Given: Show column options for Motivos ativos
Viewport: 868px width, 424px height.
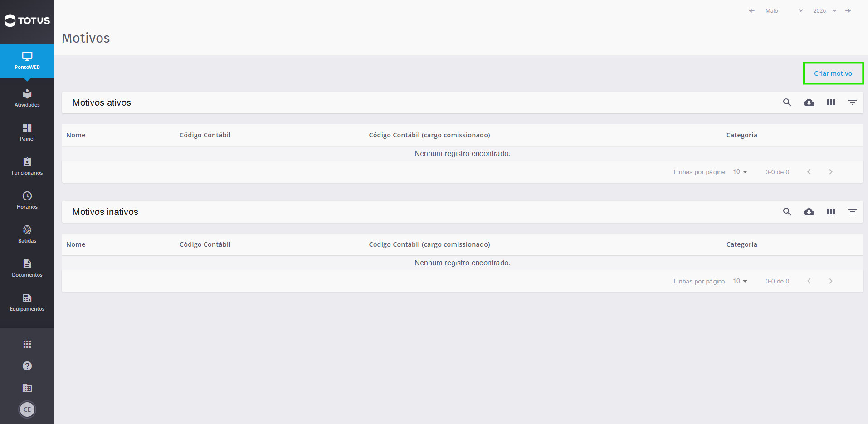Looking at the screenshot, I should pos(831,102).
